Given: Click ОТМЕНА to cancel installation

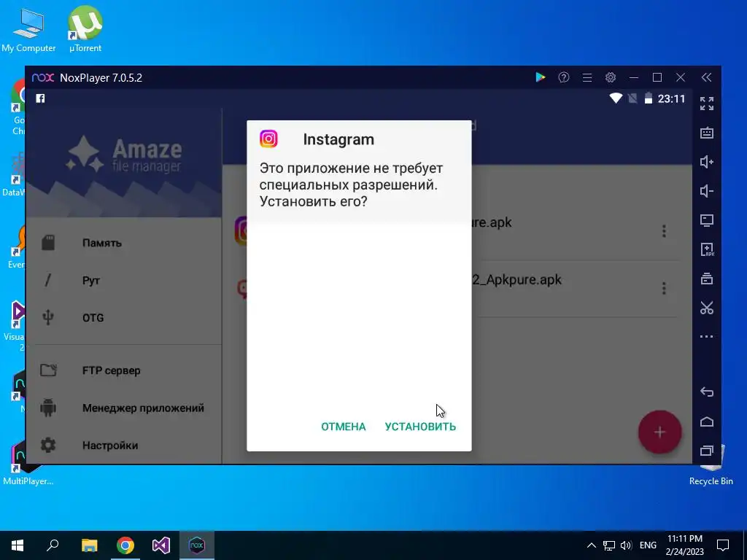Looking at the screenshot, I should 344,427.
